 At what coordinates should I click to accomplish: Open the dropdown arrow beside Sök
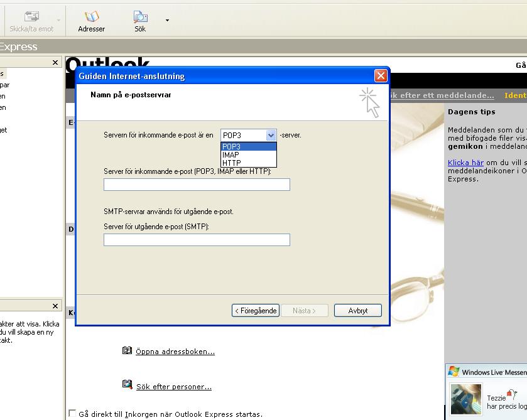[167, 21]
